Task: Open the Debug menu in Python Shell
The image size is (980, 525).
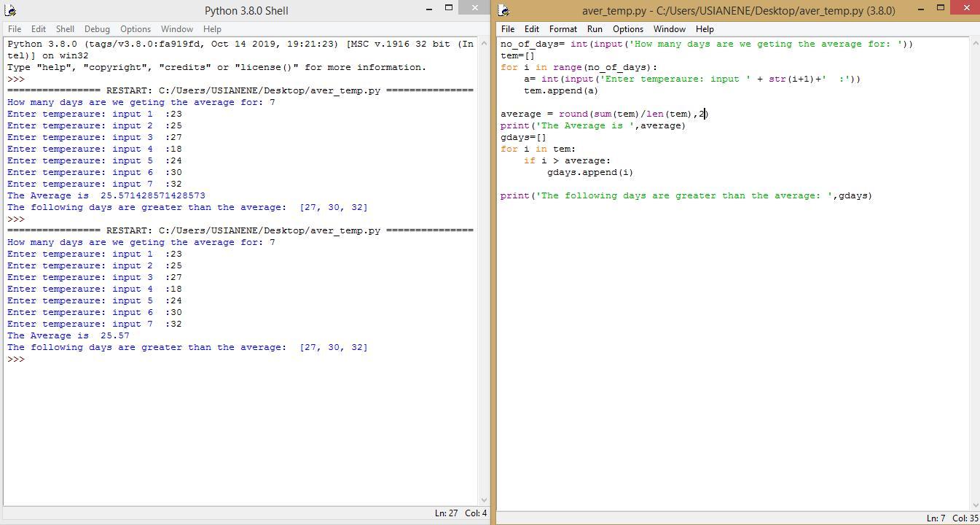Action: pos(97,29)
